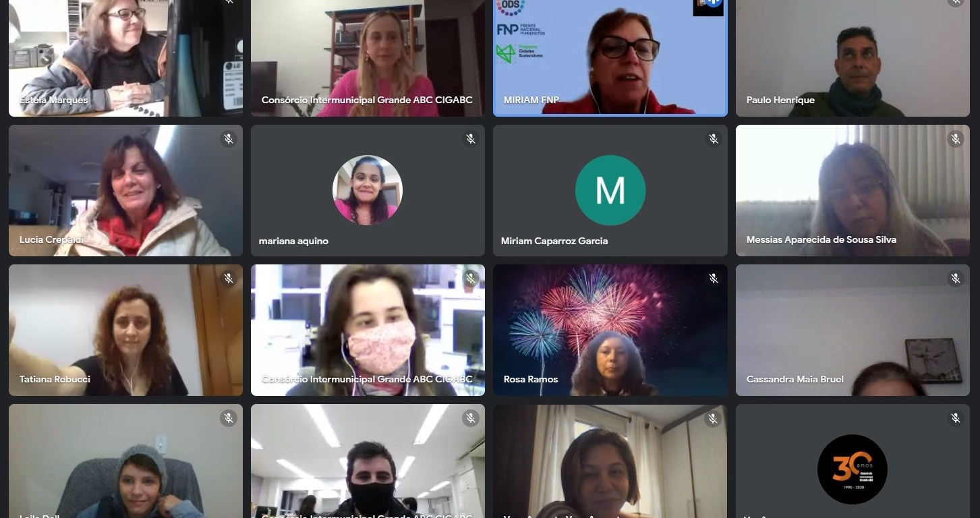Click the MIRIAM FNP name label
This screenshot has width=980, height=518.
tap(531, 100)
